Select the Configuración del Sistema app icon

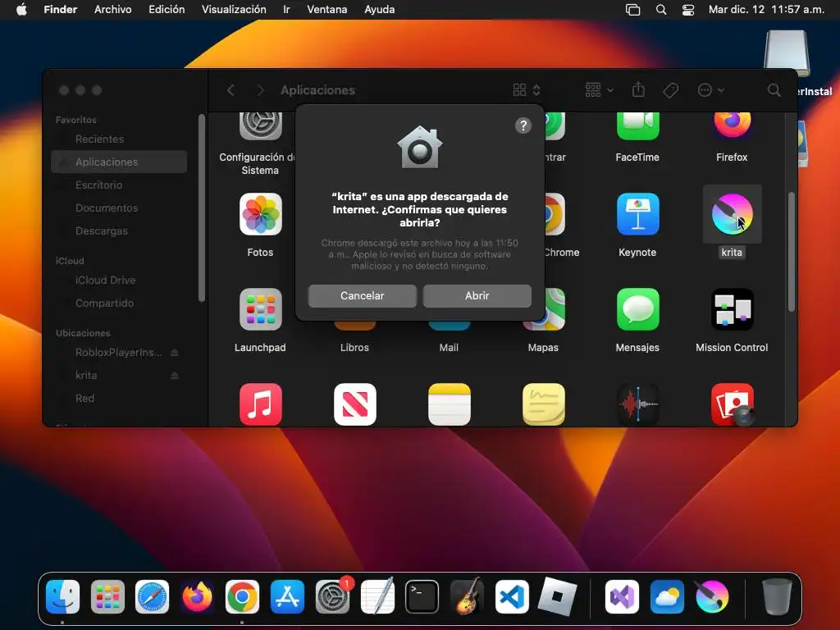tap(260, 126)
